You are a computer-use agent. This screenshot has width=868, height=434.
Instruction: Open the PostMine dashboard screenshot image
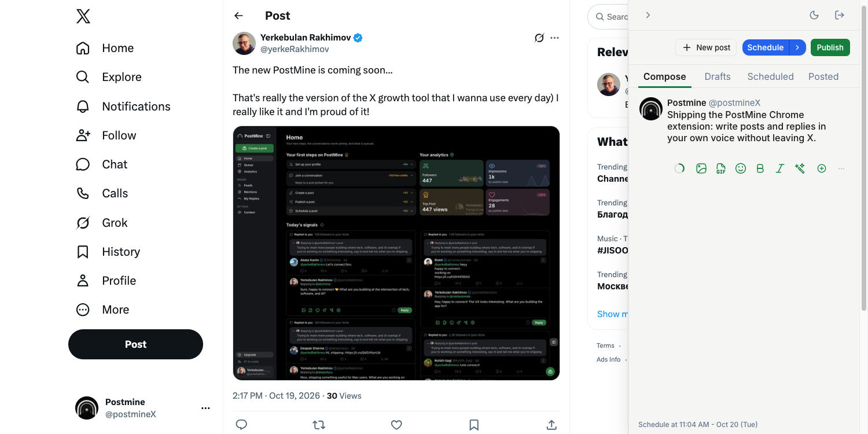point(396,253)
